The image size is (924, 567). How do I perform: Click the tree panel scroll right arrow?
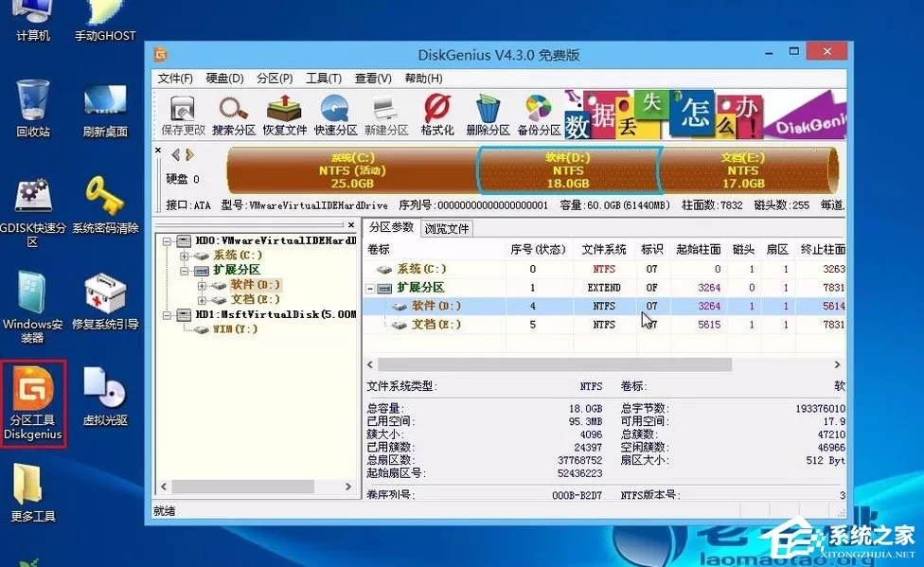348,487
